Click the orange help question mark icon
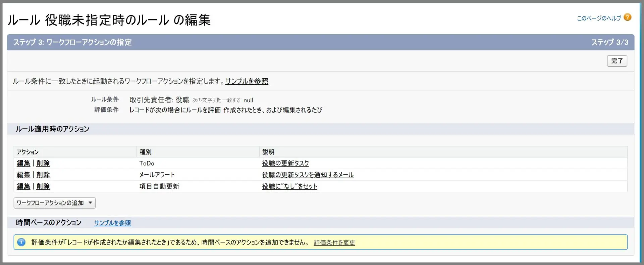 click(x=627, y=17)
